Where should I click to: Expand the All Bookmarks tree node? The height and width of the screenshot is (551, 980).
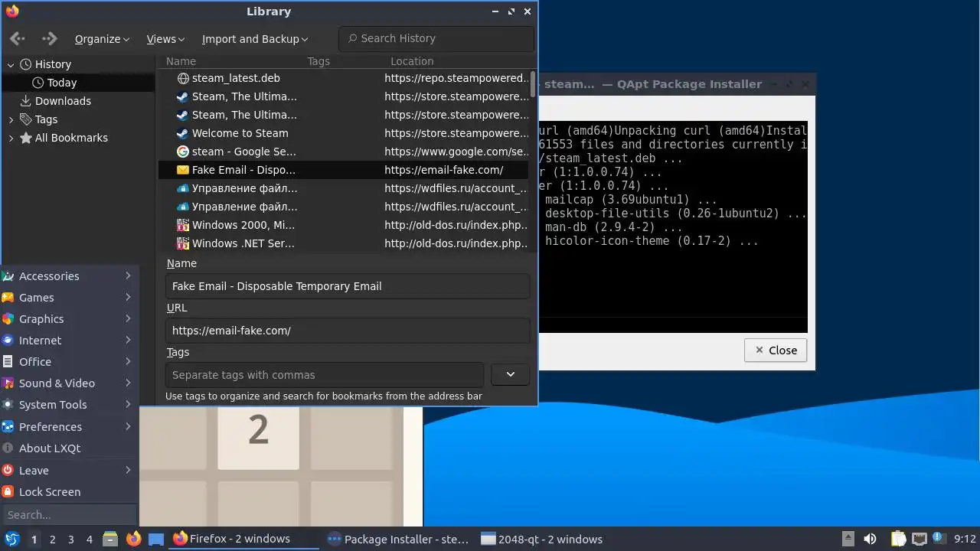11,138
